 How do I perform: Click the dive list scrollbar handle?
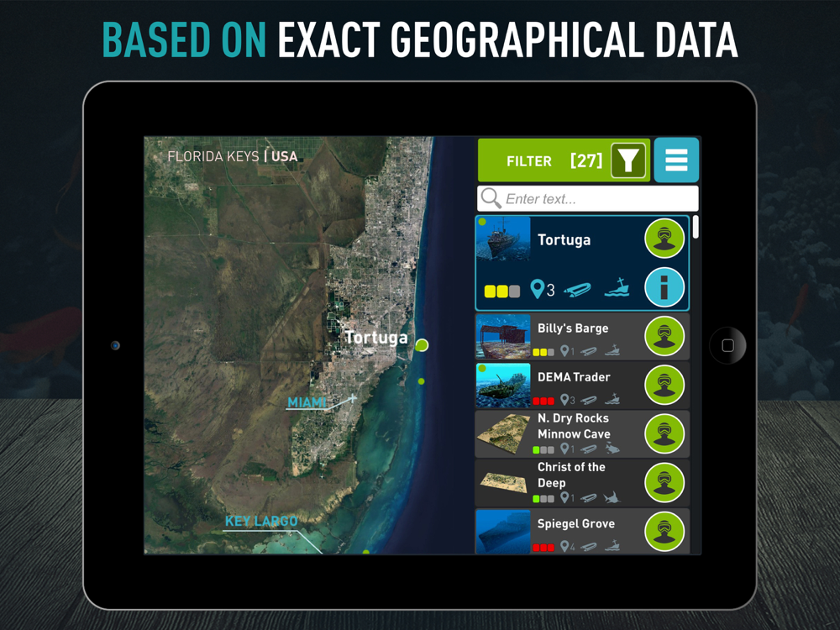click(696, 227)
